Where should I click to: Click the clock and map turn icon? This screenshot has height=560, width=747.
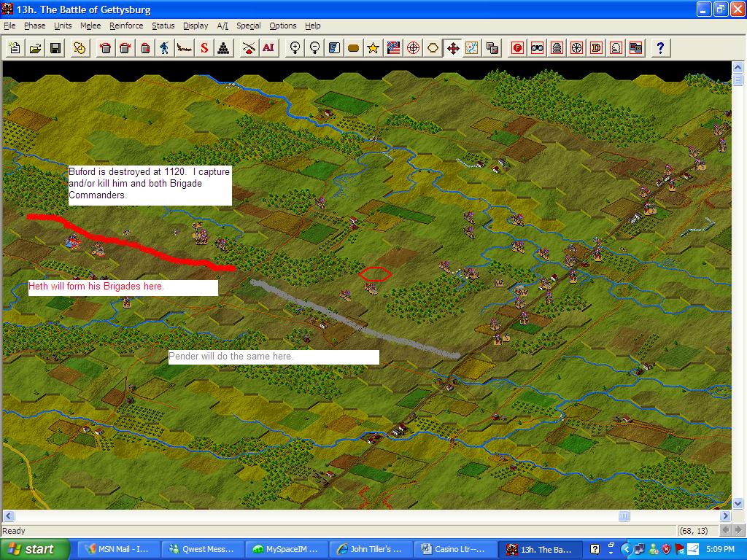point(80,48)
